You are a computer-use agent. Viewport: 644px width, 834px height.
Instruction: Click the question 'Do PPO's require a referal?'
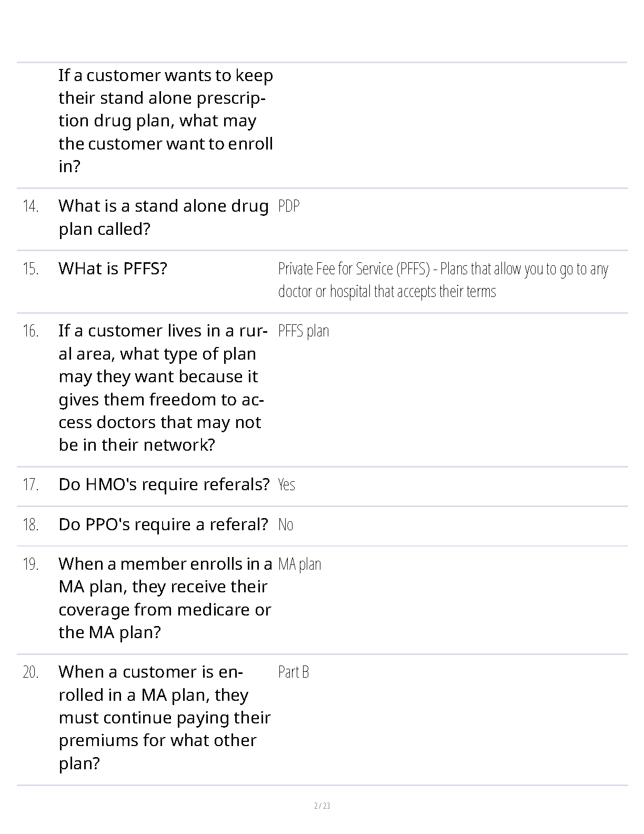point(164,524)
